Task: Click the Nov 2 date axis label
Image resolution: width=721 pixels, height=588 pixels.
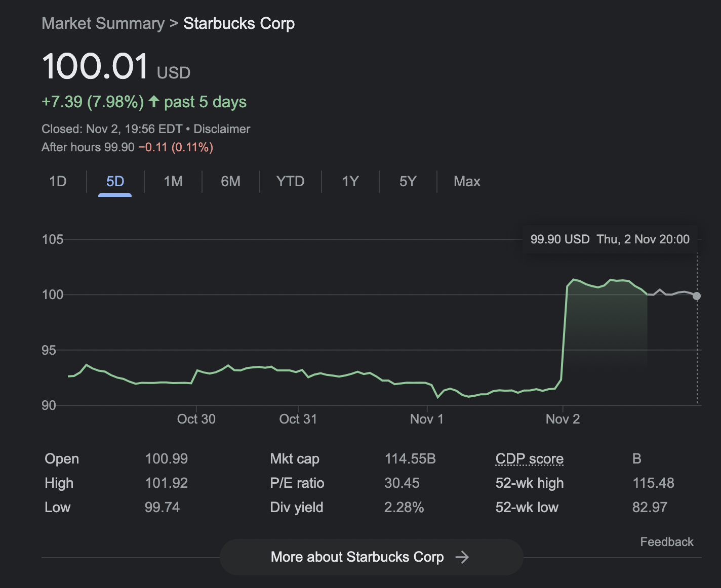Action: [563, 419]
